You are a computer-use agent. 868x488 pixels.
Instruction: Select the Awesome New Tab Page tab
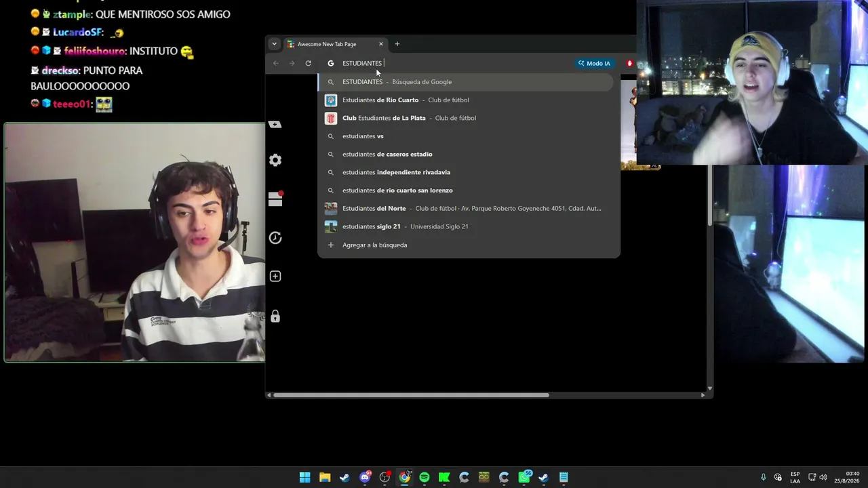335,44
